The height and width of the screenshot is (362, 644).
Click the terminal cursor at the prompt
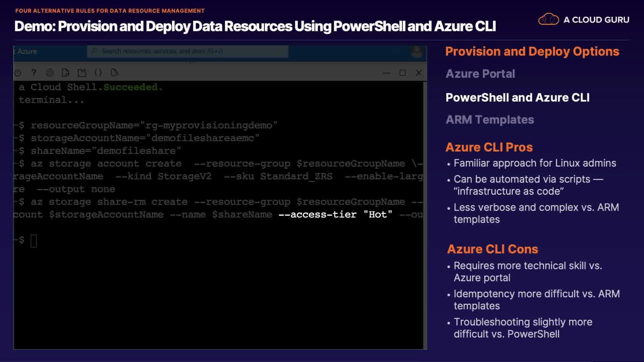click(34, 241)
